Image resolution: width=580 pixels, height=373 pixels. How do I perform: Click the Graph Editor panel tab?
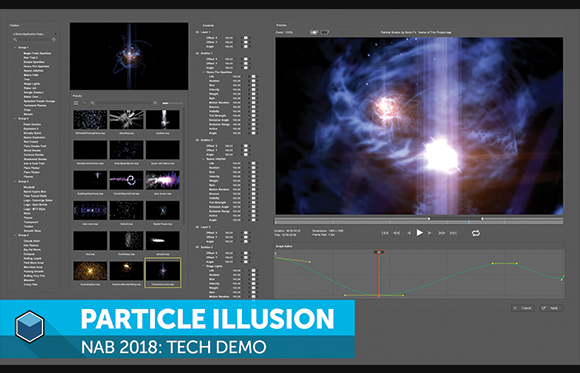tap(284, 246)
